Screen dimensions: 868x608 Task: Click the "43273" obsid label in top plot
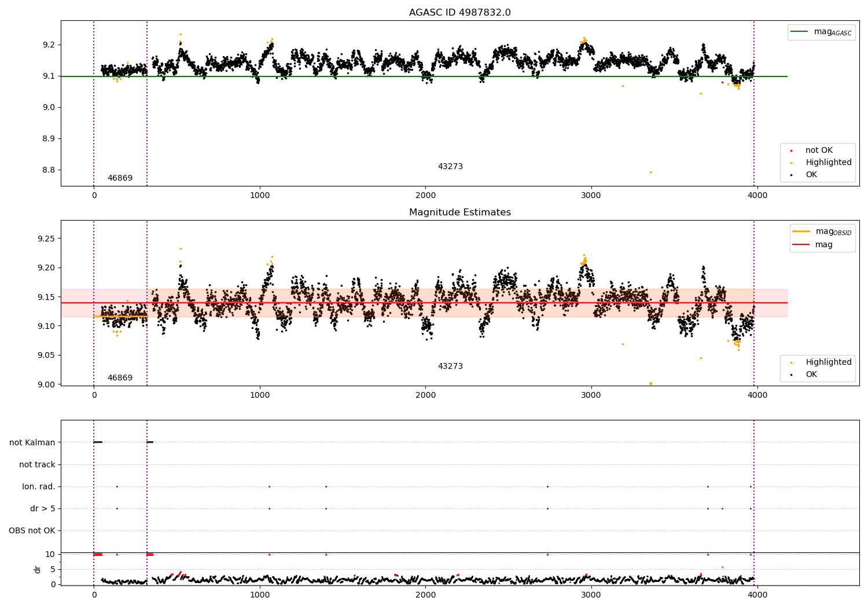pyautogui.click(x=450, y=167)
